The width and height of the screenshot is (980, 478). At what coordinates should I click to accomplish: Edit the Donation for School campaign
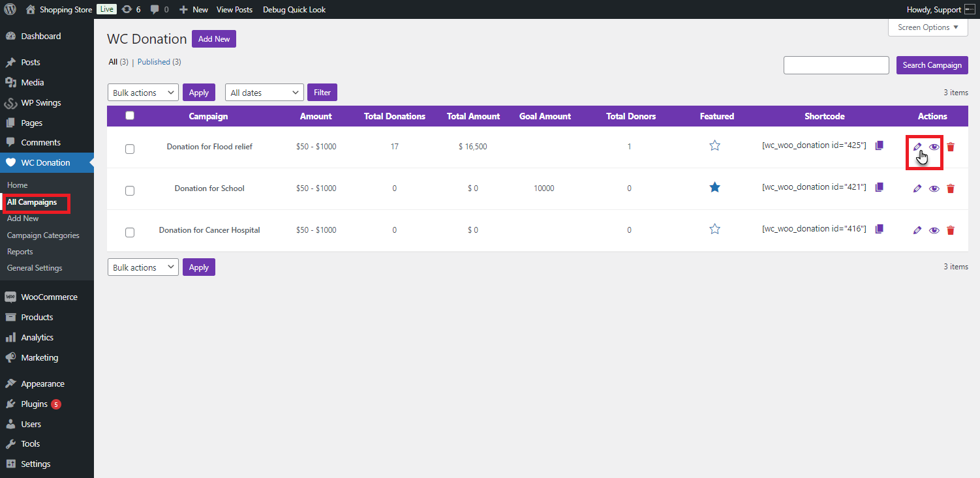point(917,188)
